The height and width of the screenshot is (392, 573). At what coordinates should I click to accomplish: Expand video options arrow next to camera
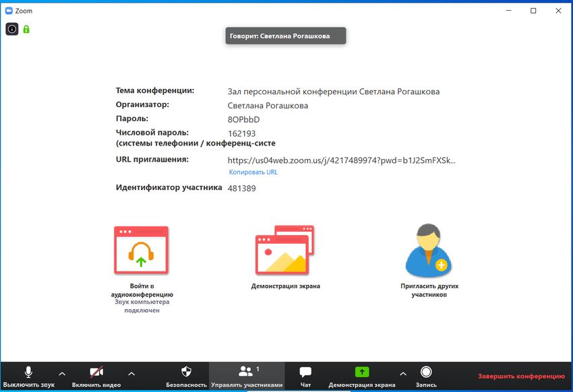131,373
